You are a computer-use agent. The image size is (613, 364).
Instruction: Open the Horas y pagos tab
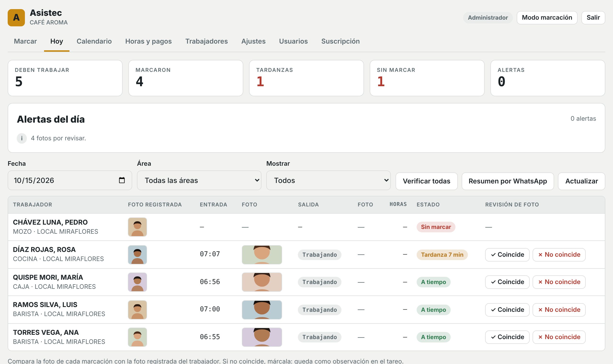click(148, 41)
